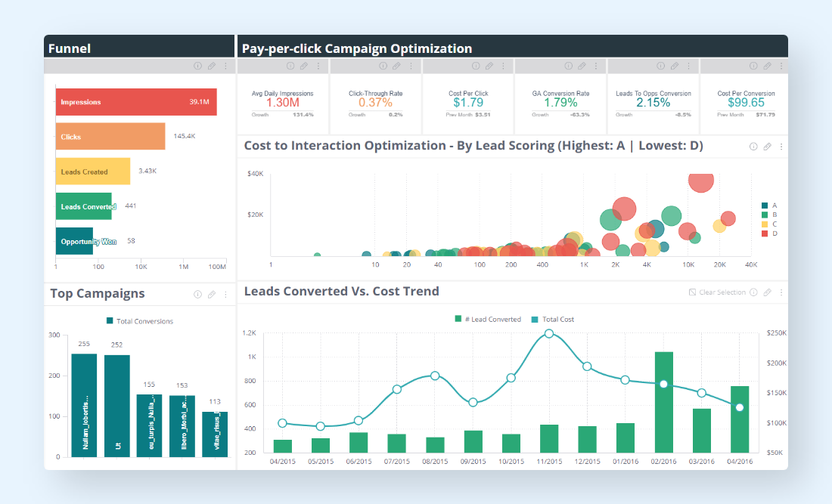
Task: Open info for the Funnel widget
Action: [197, 66]
